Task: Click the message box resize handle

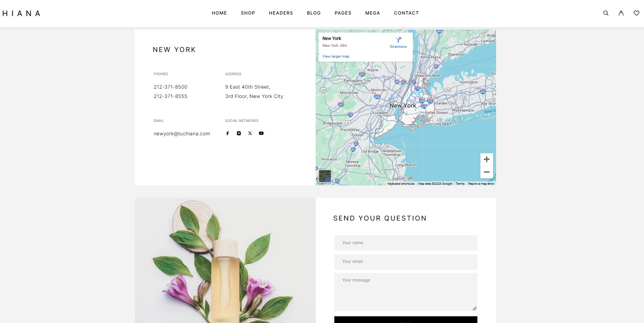Action: point(474,308)
